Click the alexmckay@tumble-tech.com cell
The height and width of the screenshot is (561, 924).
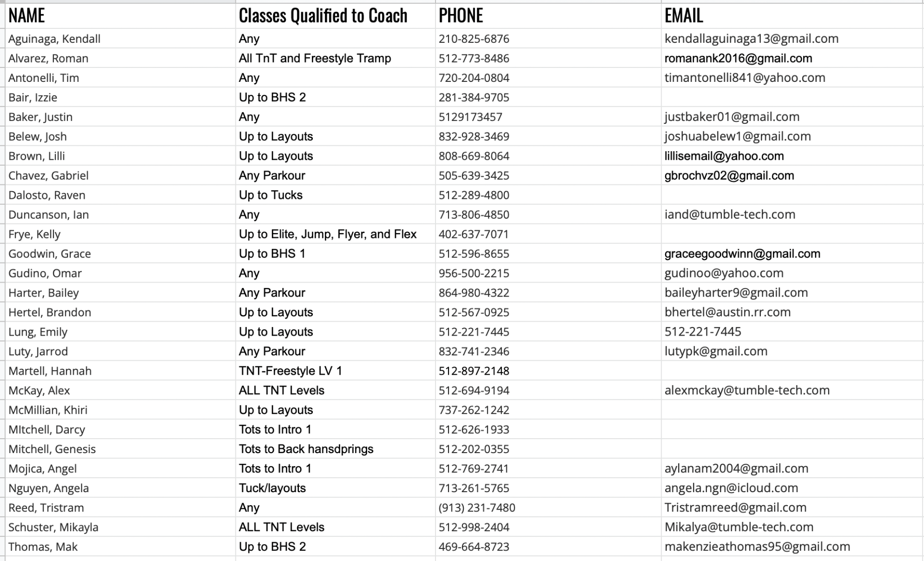pos(747,391)
